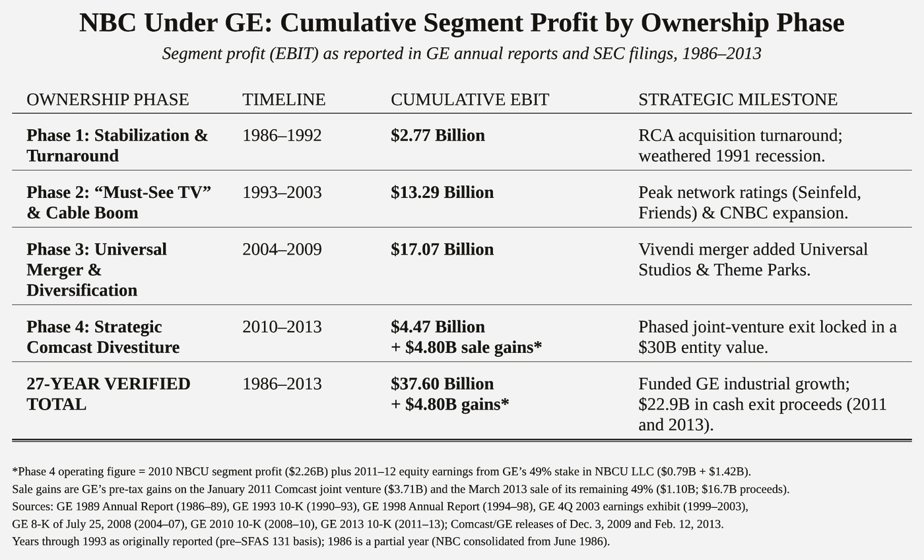
Task: Click the "1986–1992" timeline cell
Action: pos(282,135)
